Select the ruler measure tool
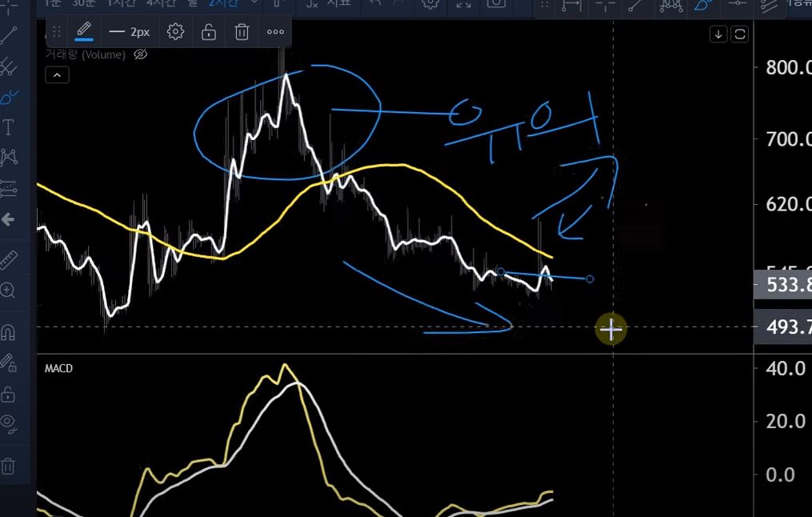Viewport: 812px width, 517px height. 9,259
